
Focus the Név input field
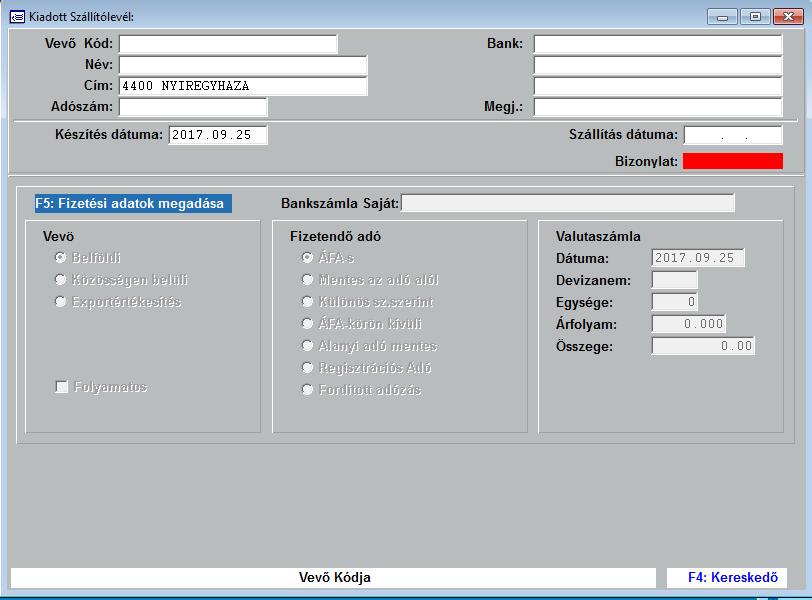pyautogui.click(x=243, y=65)
